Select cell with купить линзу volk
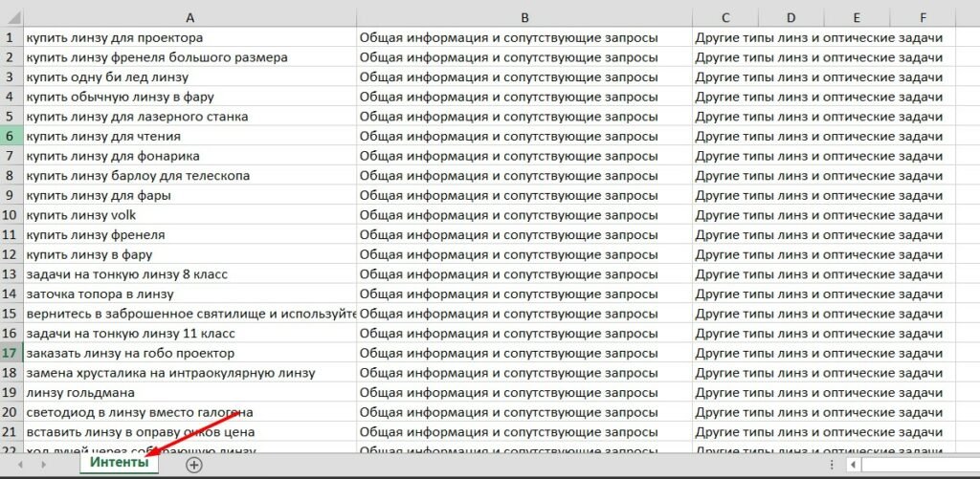The height and width of the screenshot is (479, 980). coord(190,215)
